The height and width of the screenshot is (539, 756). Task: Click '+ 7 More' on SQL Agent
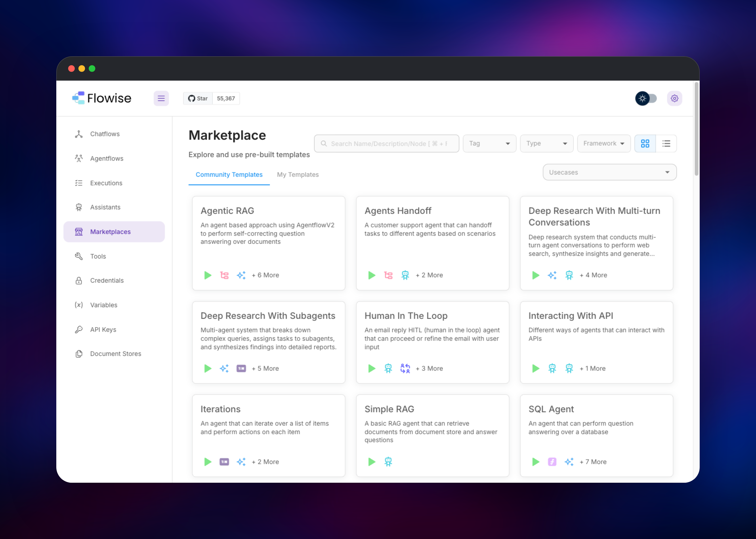click(x=593, y=462)
